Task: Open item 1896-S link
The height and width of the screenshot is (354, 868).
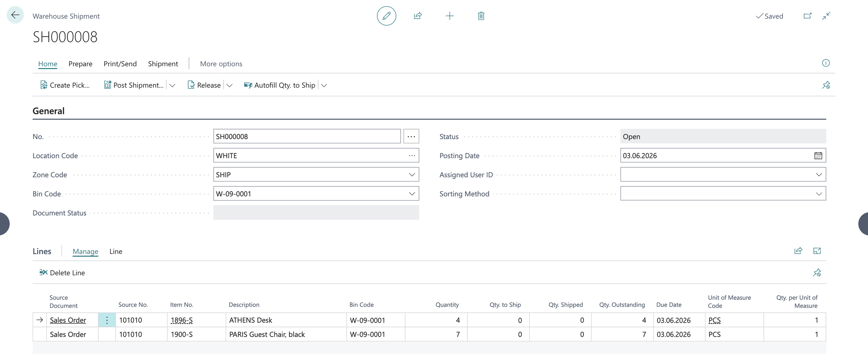Action: tap(182, 320)
